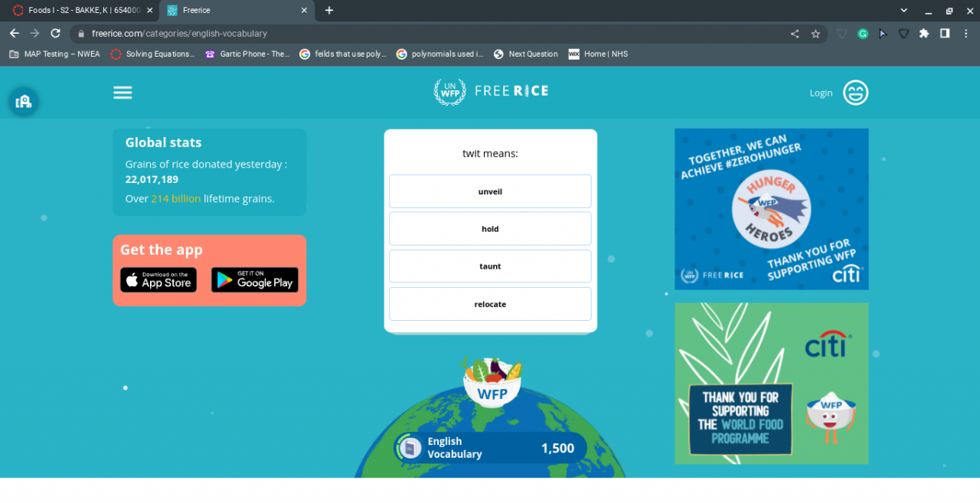The width and height of the screenshot is (980, 503).
Task: Click the 22,017,189 grains figure
Action: (152, 180)
